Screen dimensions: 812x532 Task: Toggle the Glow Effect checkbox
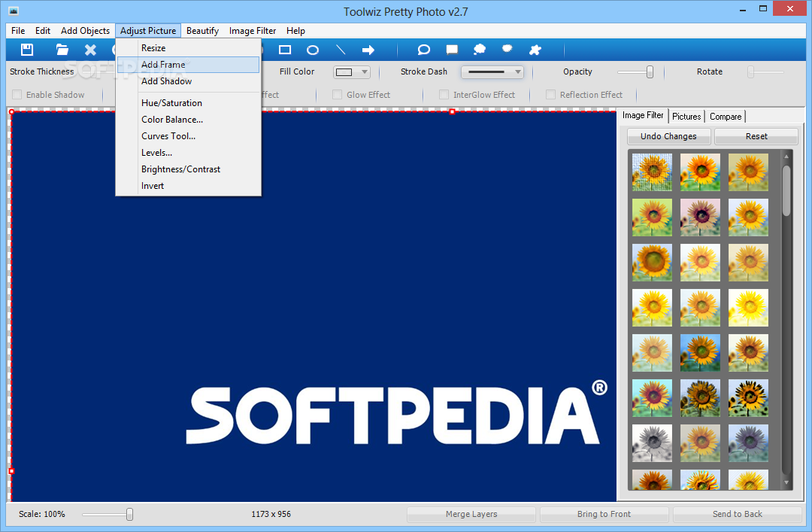[337, 94]
